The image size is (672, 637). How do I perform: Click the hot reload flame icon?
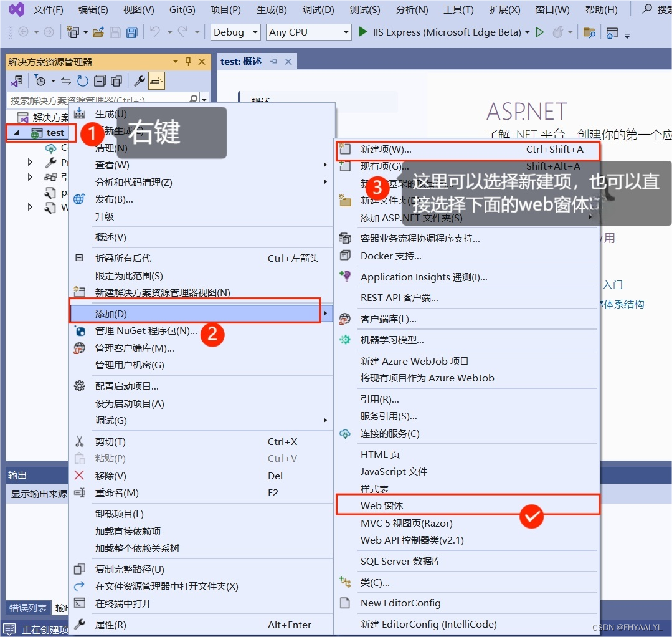[557, 32]
